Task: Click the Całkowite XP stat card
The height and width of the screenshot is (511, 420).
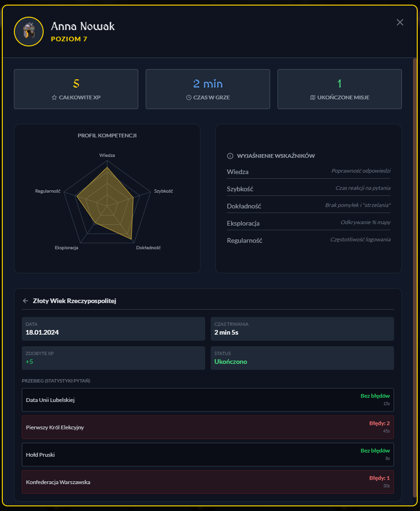Action: tap(76, 89)
